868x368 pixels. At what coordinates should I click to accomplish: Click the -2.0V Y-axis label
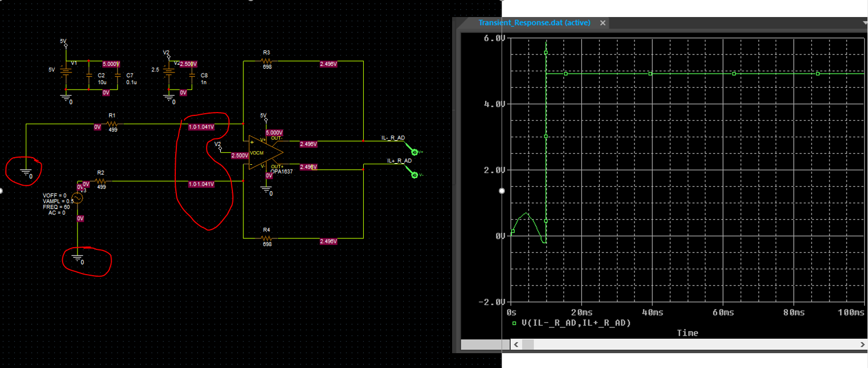(492, 302)
